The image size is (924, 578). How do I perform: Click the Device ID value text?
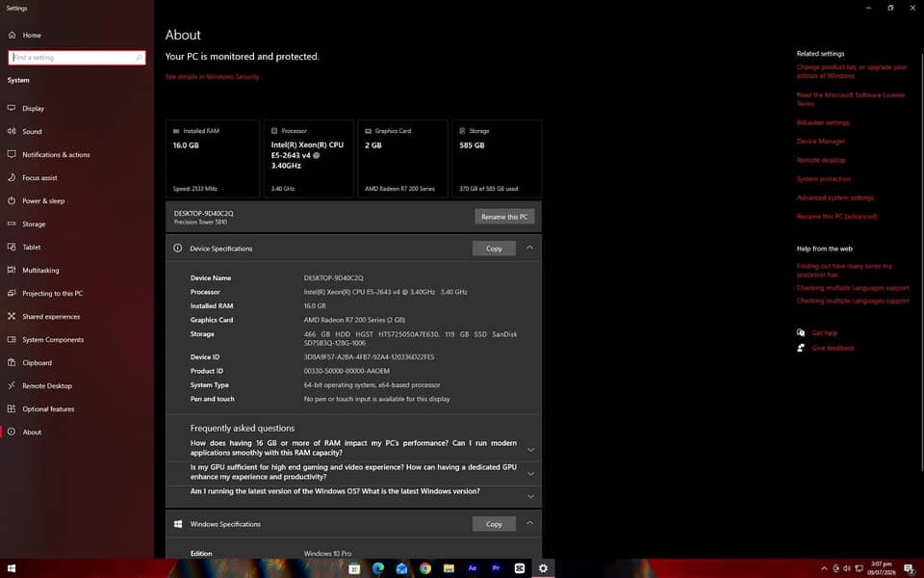pos(369,356)
